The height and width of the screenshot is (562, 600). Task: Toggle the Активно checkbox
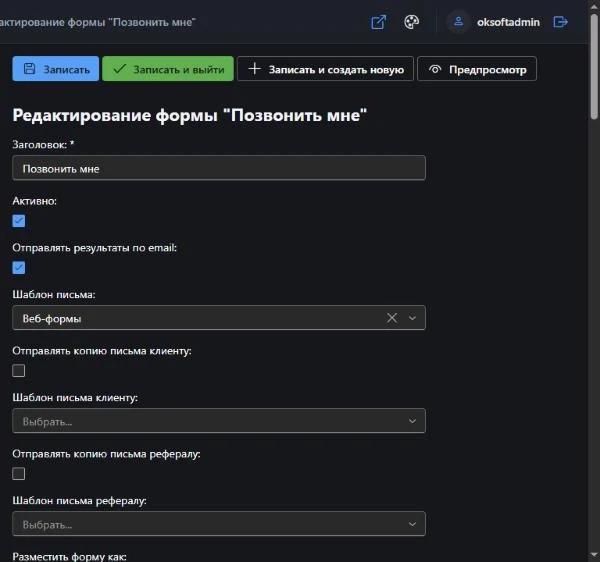(19, 221)
